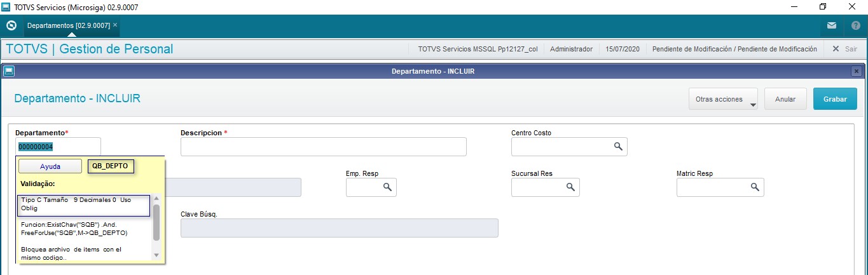Close the Departamentos [02.9.0007] tab
Image resolution: width=868 pixels, height=275 pixels.
click(115, 25)
